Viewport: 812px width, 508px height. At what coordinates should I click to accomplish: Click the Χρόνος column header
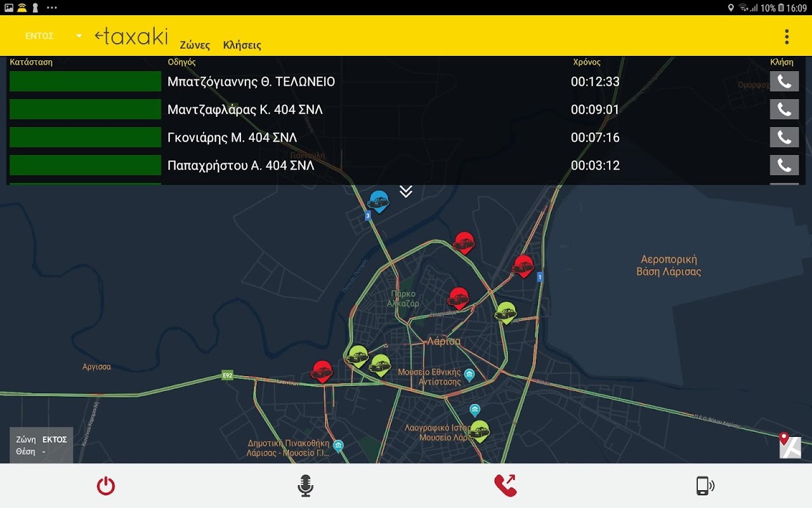pos(587,62)
